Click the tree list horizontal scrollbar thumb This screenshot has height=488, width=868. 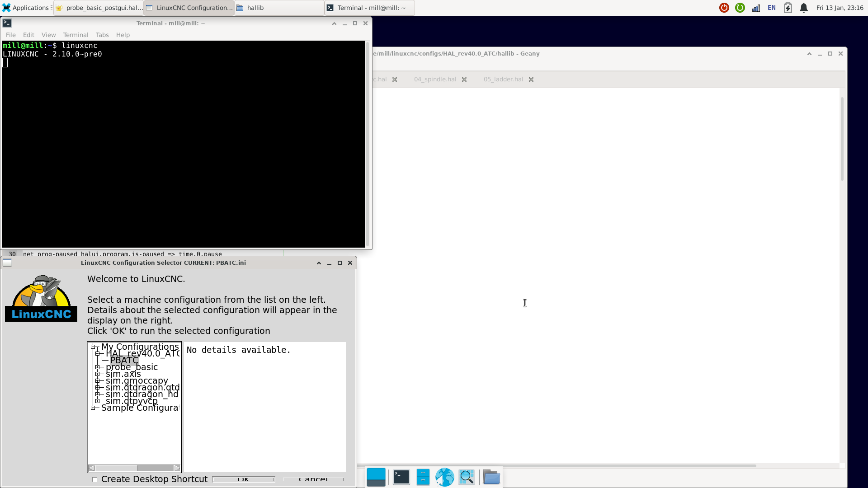point(116,468)
